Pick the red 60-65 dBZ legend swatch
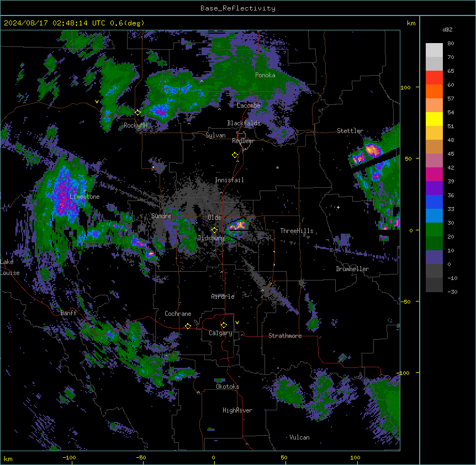Viewport: 476px width, 465px height. coord(434,78)
